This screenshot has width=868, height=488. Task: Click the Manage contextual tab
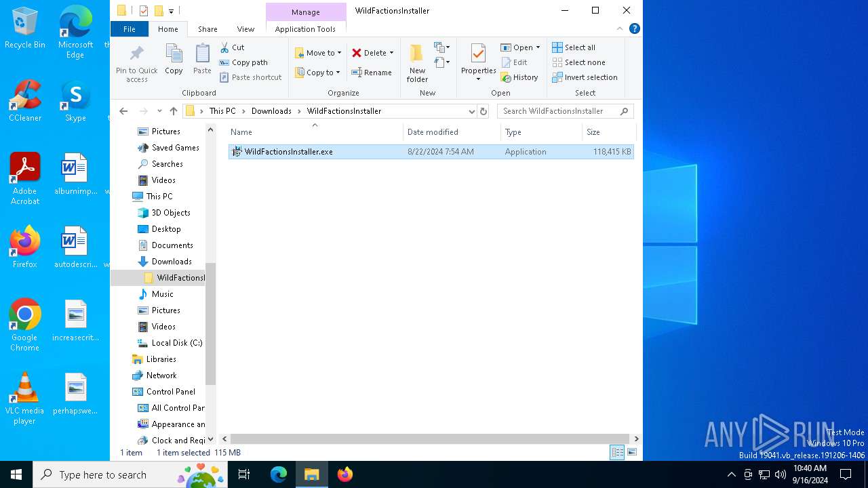tap(305, 12)
